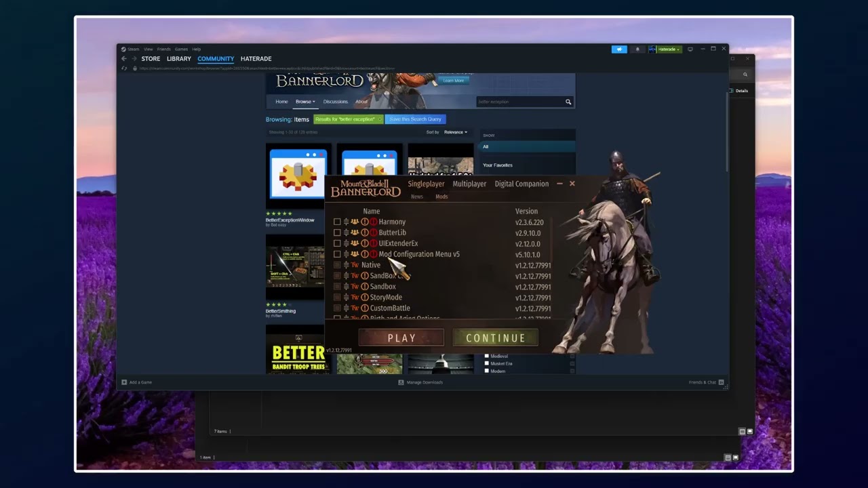
Task: Click the community-mod people icon beside Harmony
Action: pos(355,222)
